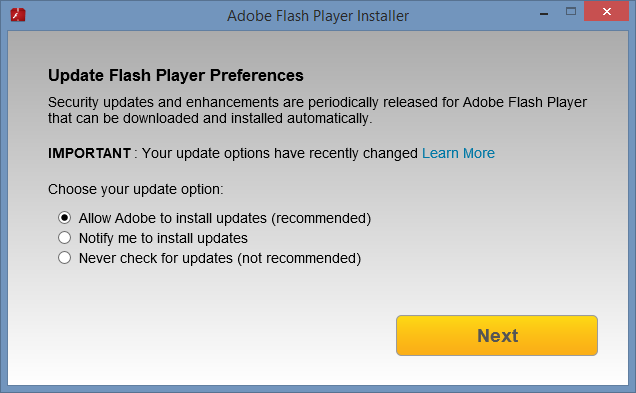Click the 'Notify me to install updates' label text
636x393 pixels.
pos(163,238)
